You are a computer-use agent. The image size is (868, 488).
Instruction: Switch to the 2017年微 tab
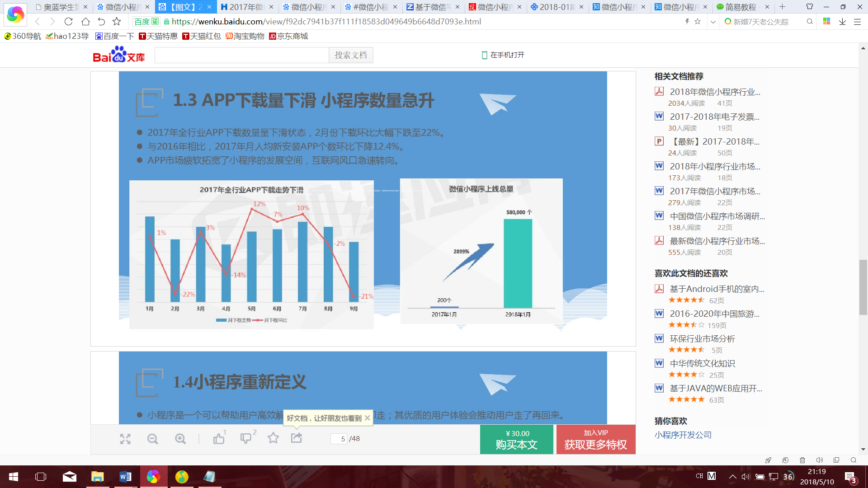click(x=245, y=7)
